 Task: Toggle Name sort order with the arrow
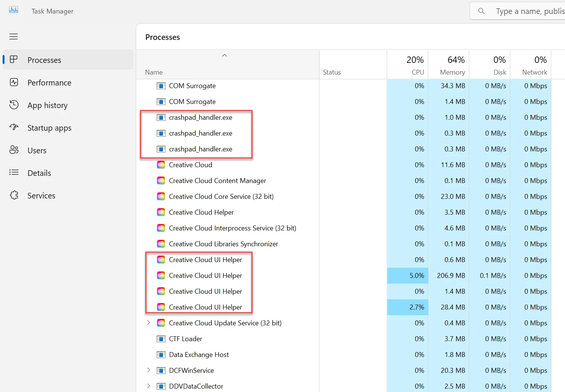[224, 55]
